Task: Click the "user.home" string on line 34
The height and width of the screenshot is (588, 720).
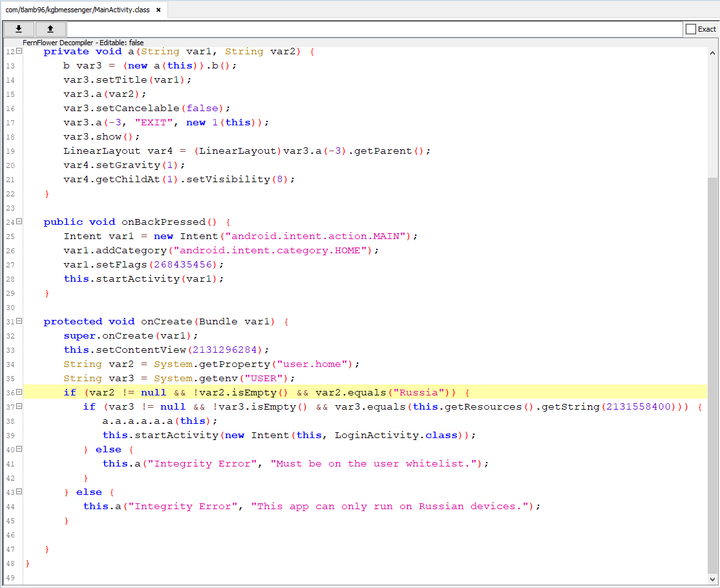Action: (x=312, y=364)
